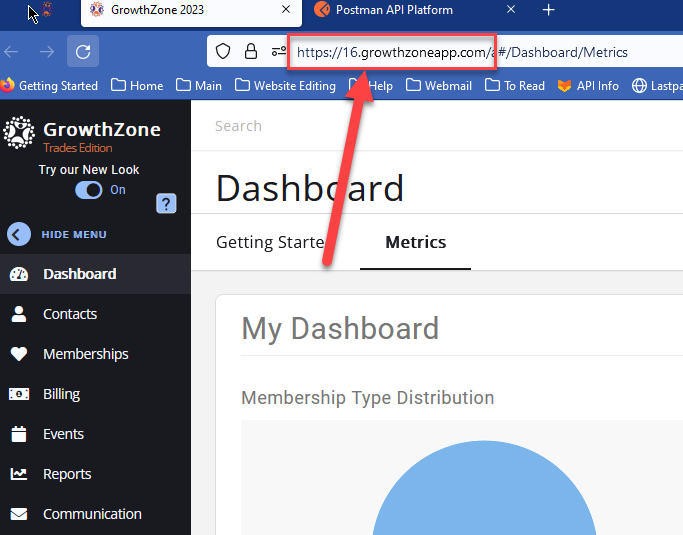Switch to the Getting Started tab
Image resolution: width=683 pixels, height=535 pixels.
[x=270, y=242]
